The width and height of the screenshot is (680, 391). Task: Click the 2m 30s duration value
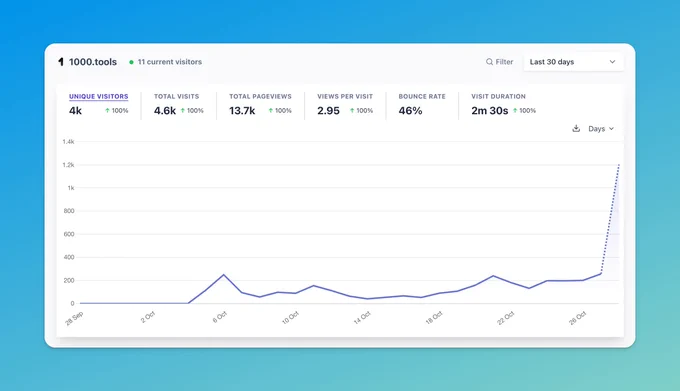[x=490, y=111]
